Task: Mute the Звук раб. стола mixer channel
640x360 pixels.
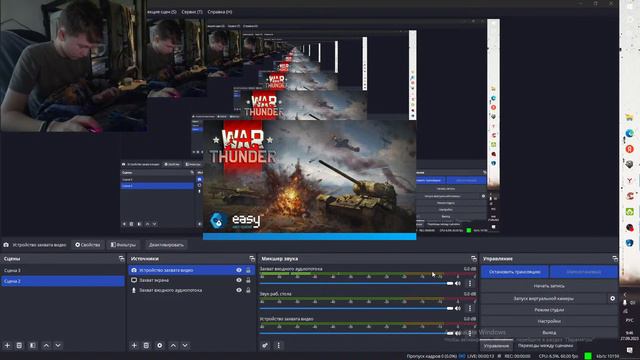Action: (458, 308)
